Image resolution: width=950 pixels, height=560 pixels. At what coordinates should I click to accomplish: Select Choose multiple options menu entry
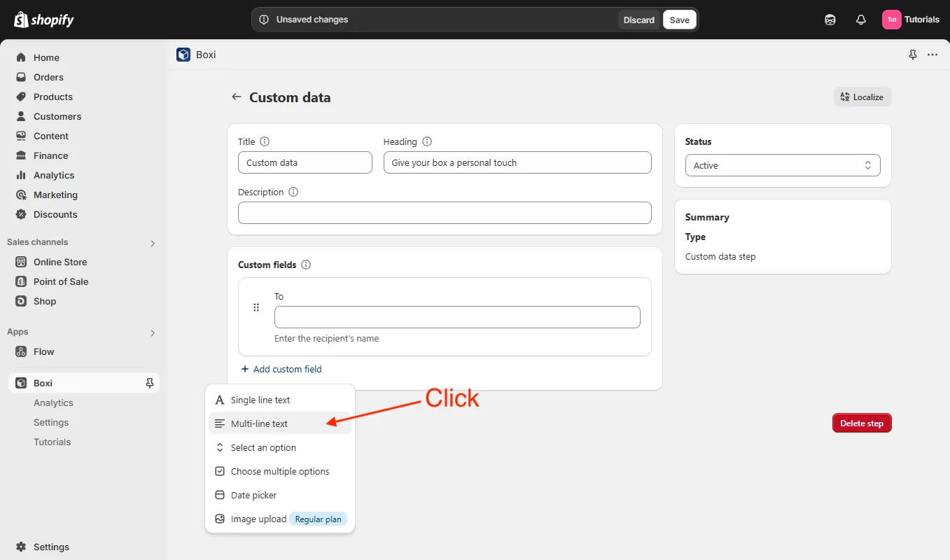280,471
